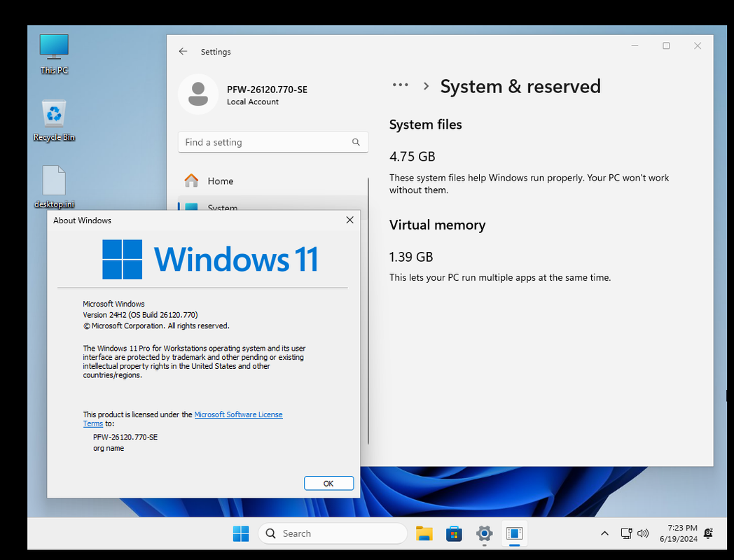Open volume speaker tray icon
This screenshot has width=734, height=560.
[643, 533]
